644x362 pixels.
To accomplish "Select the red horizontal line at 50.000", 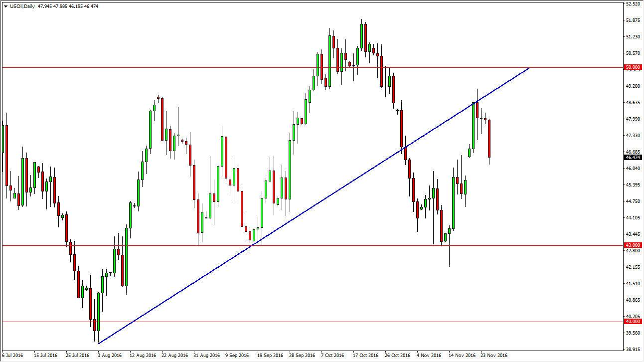I will coord(199,66).
